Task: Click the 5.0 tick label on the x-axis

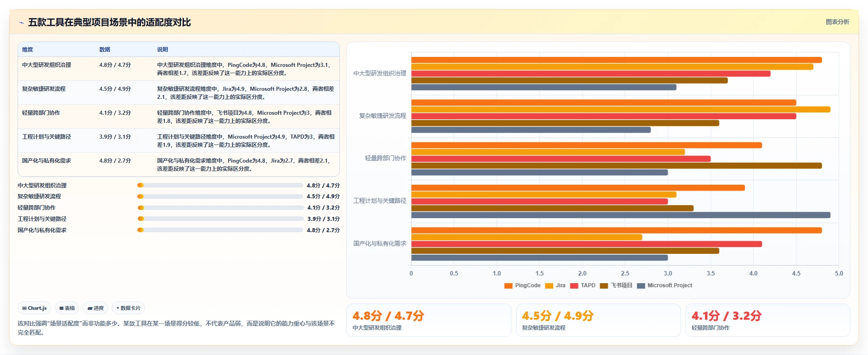Action: click(x=839, y=273)
